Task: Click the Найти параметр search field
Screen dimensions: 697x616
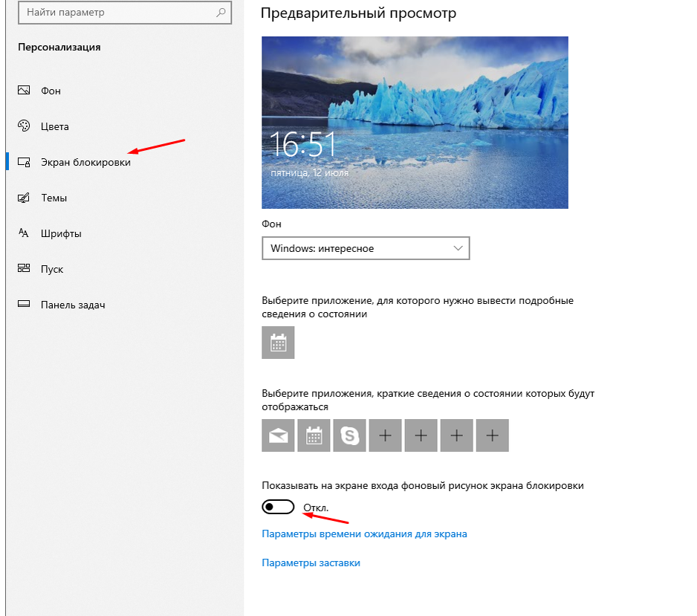Action: click(x=125, y=13)
